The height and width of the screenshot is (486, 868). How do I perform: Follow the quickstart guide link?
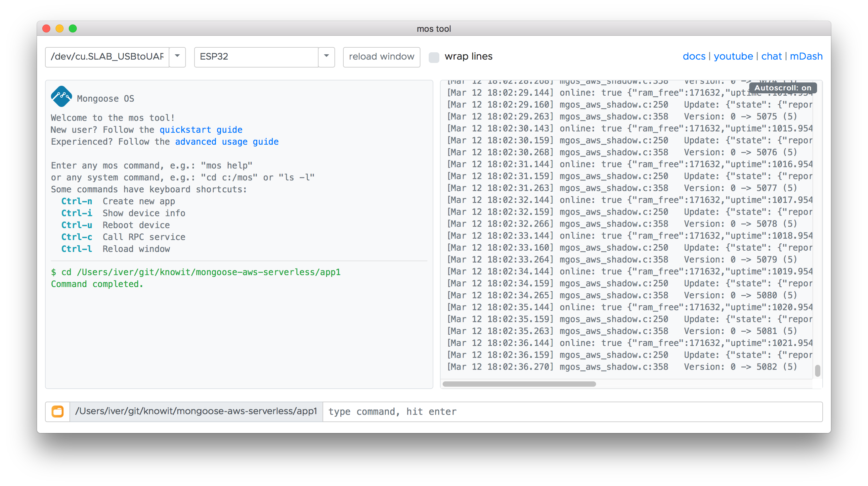[201, 130]
